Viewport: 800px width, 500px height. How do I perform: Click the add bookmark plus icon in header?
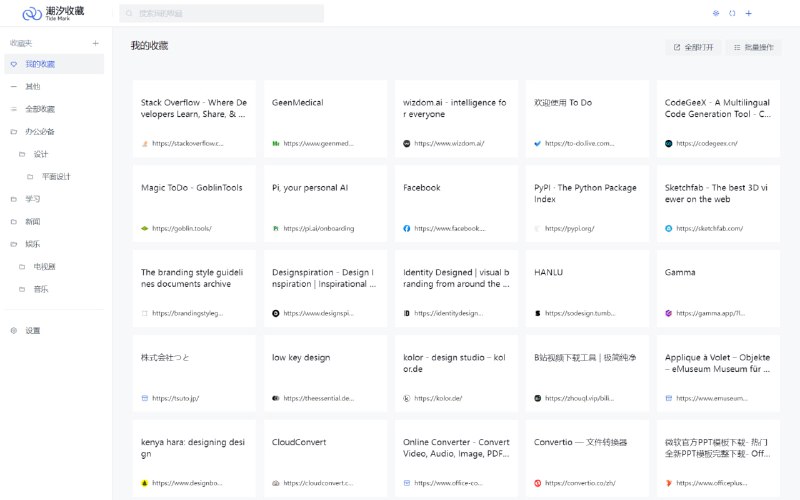tap(749, 13)
